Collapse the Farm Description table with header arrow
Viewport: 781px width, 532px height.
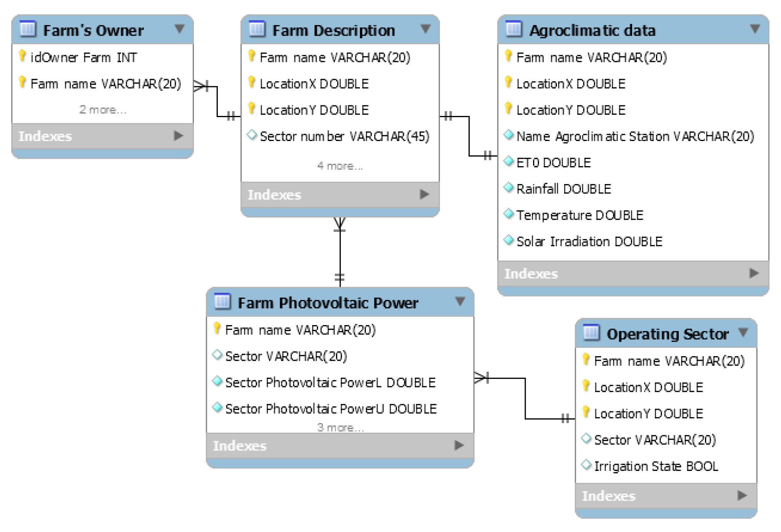click(426, 29)
